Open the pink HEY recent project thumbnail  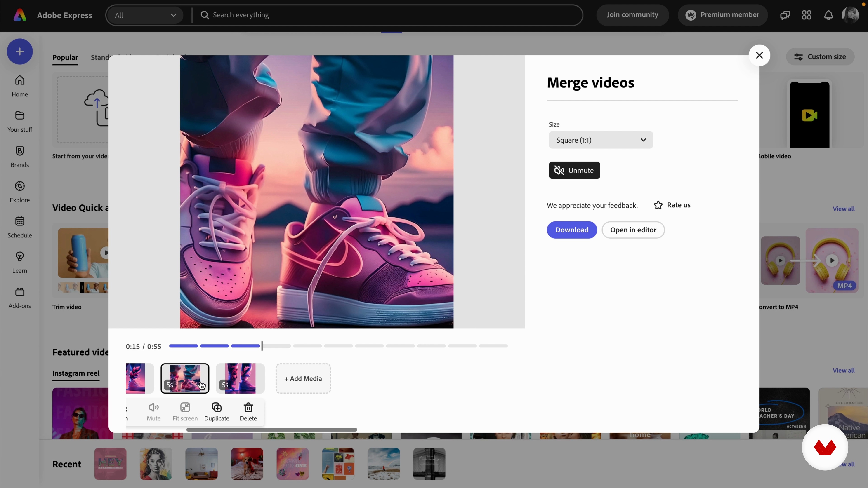(110, 464)
